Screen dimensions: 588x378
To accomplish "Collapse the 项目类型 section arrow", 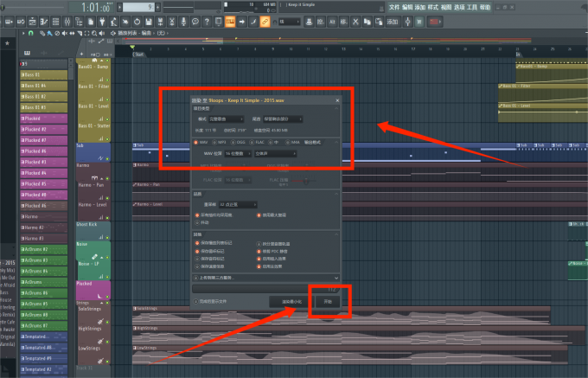I will [x=336, y=109].
